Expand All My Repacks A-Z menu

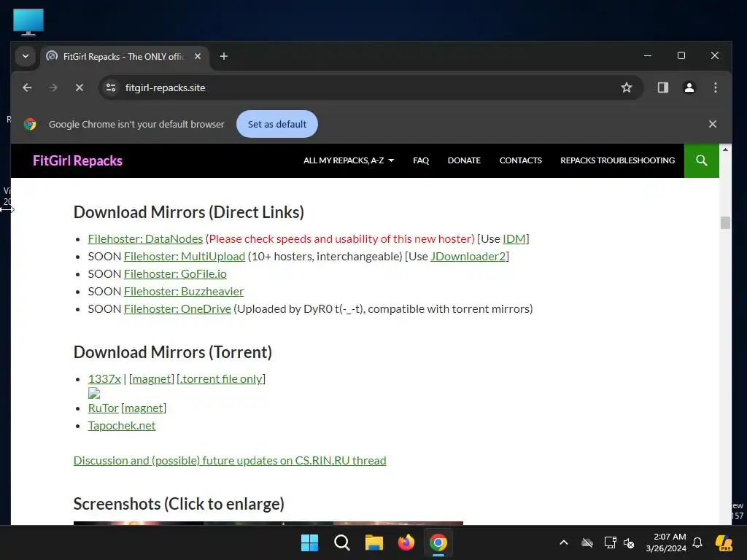(x=348, y=160)
